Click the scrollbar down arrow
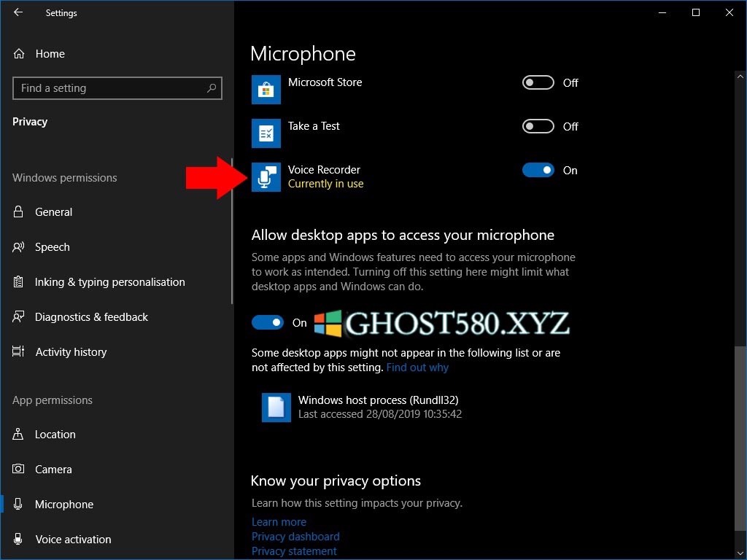 [740, 553]
